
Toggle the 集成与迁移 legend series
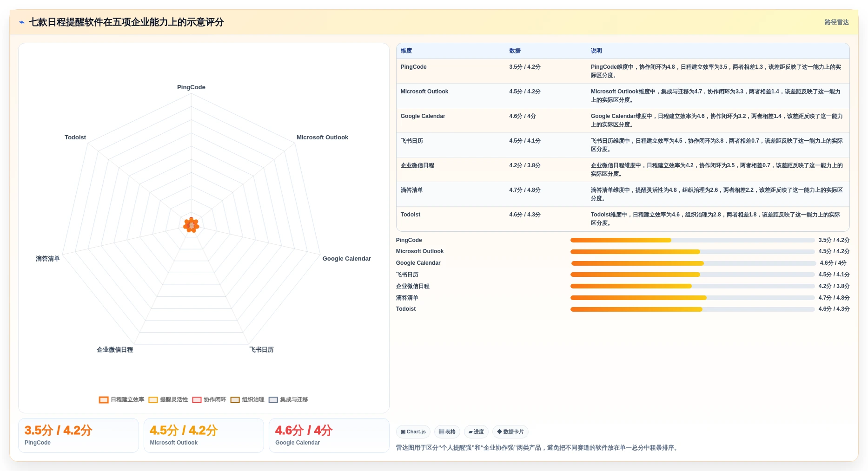288,399
